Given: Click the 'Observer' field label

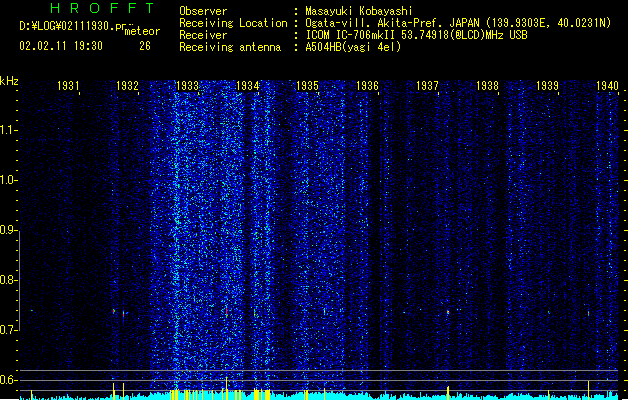Looking at the screenshot, I should coord(203,11).
